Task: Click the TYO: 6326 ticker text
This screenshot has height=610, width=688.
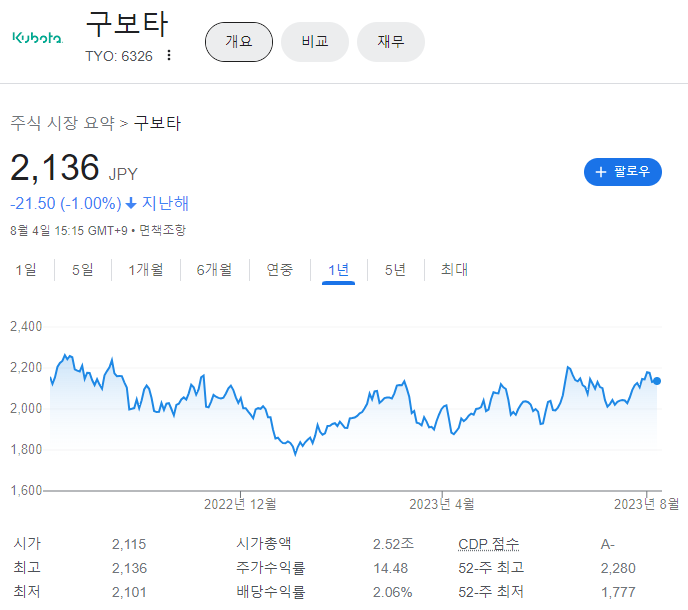Action: tap(119, 56)
